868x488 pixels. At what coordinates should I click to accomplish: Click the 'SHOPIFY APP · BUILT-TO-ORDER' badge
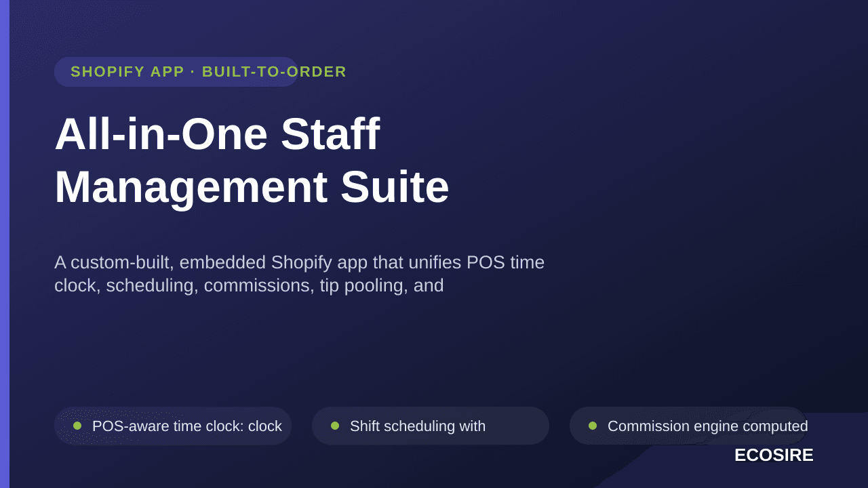point(176,72)
